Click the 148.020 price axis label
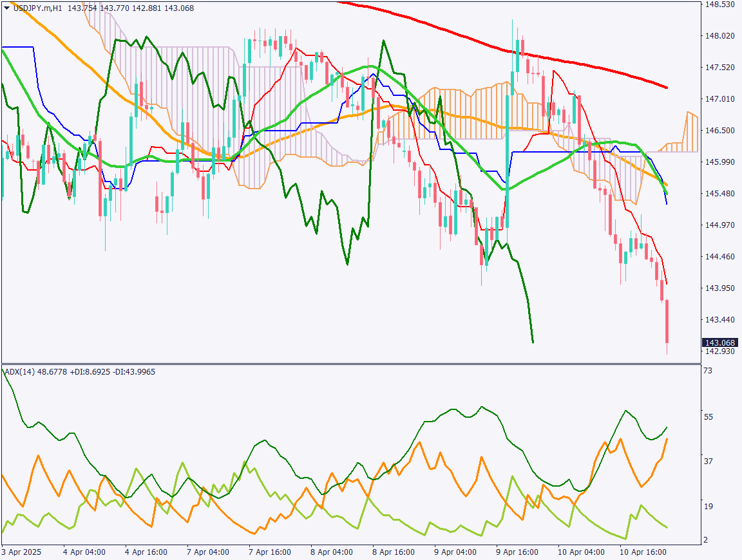 [720, 36]
